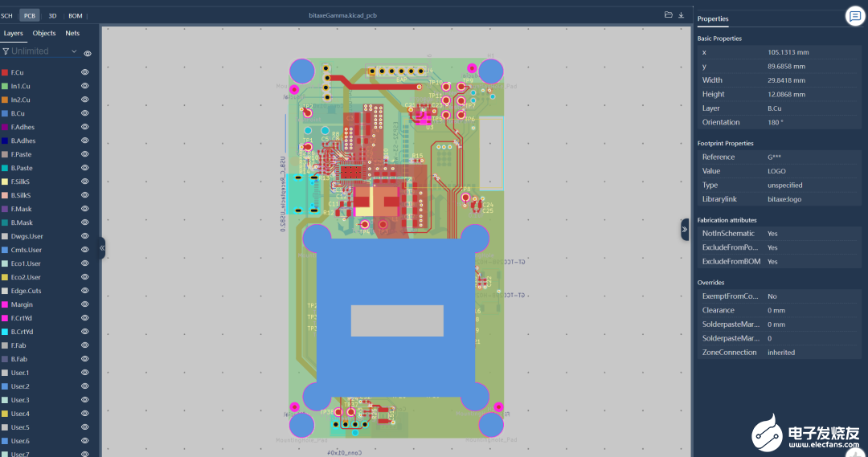Toggle B.Fab layer visibility
This screenshot has width=868, height=457.
[84, 358]
